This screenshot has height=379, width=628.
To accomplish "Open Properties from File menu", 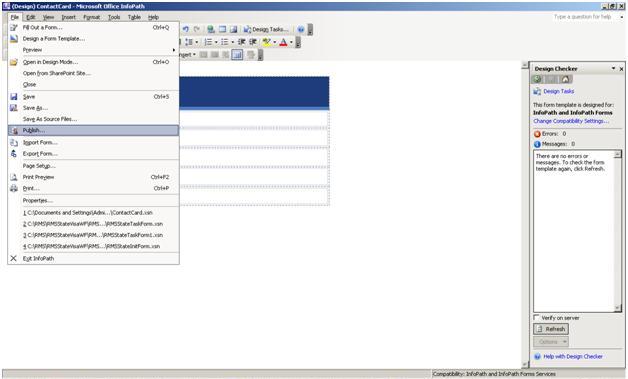I will click(x=93, y=200).
